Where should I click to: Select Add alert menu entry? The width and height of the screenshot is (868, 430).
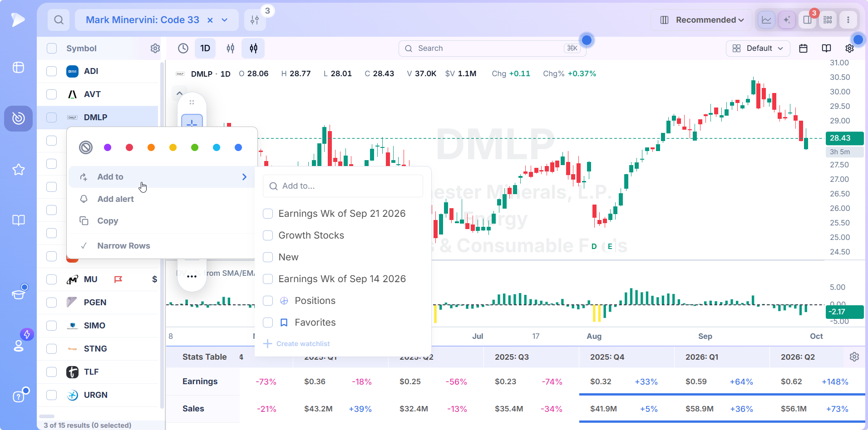click(x=161, y=199)
